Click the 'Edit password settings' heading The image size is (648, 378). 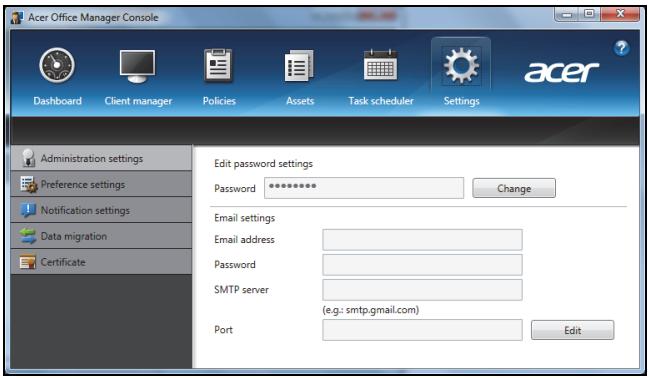[263, 164]
